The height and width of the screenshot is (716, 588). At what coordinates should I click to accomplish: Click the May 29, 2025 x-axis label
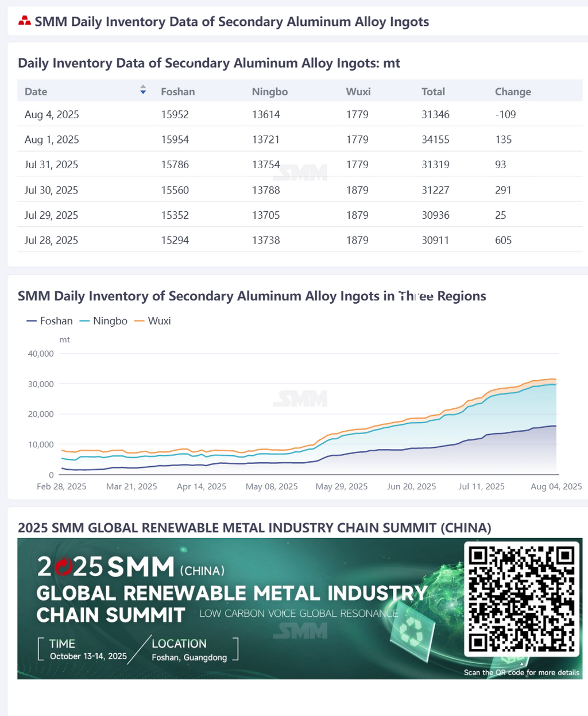tap(342, 486)
